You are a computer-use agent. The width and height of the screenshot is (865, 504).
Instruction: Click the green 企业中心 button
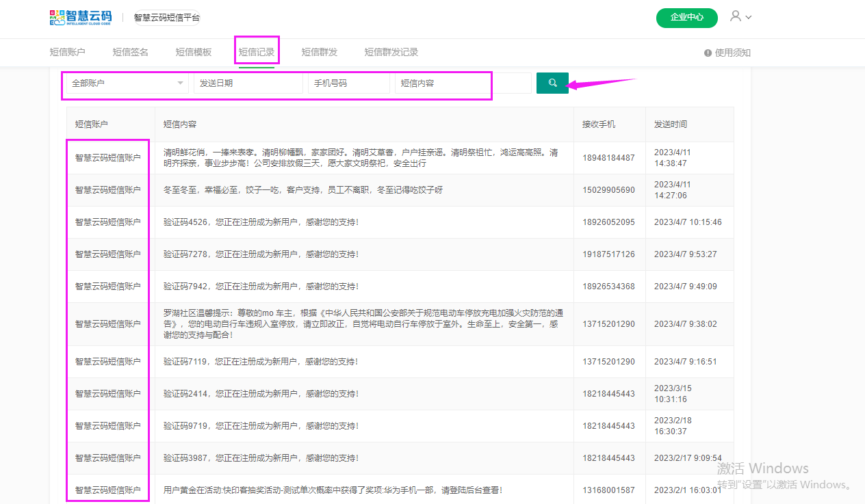point(686,18)
